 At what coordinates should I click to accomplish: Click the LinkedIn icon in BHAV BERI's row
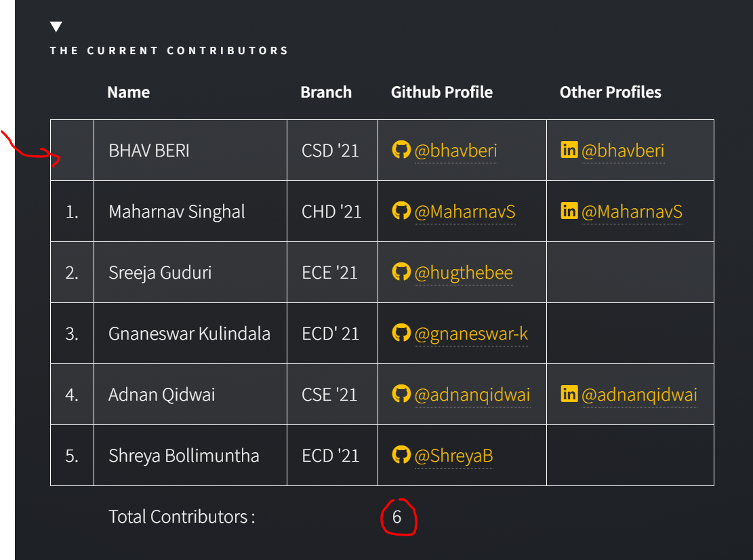[569, 150]
